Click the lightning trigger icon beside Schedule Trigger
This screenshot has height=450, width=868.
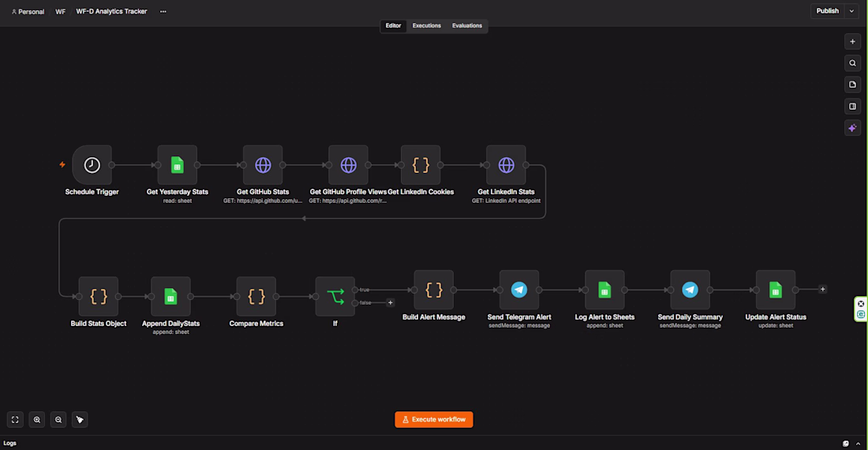tap(62, 164)
